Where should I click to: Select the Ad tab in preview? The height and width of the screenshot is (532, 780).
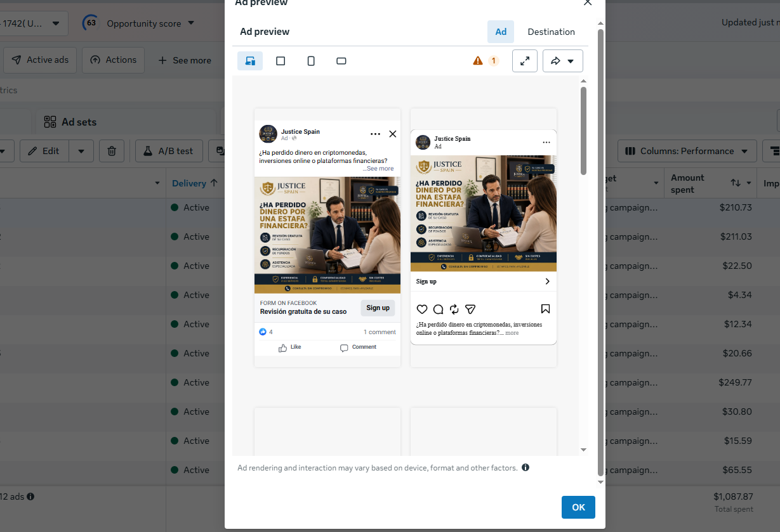(x=501, y=32)
